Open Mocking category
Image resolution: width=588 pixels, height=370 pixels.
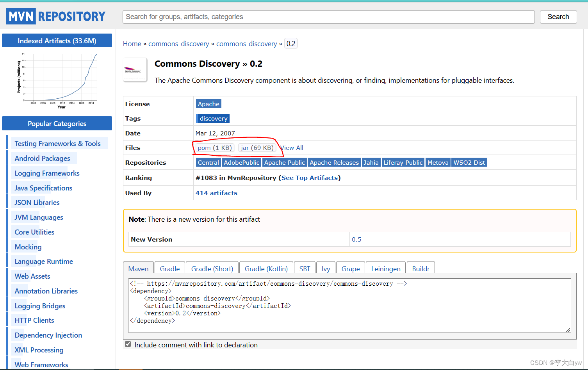[28, 247]
